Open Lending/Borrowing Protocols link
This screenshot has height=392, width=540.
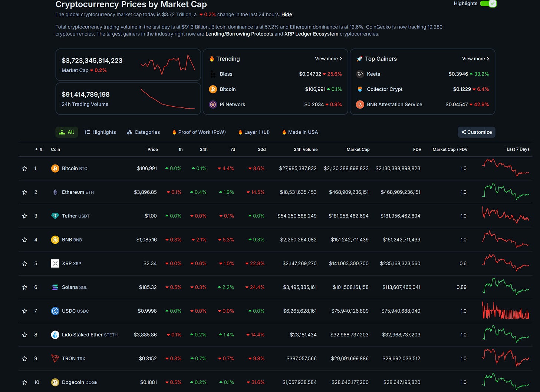tap(239, 34)
